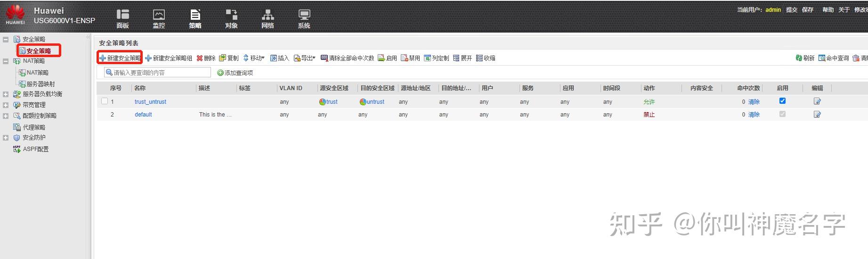Image resolution: width=868 pixels, height=259 pixels.
Task: Click 添加查询项 add query item
Action: point(235,73)
